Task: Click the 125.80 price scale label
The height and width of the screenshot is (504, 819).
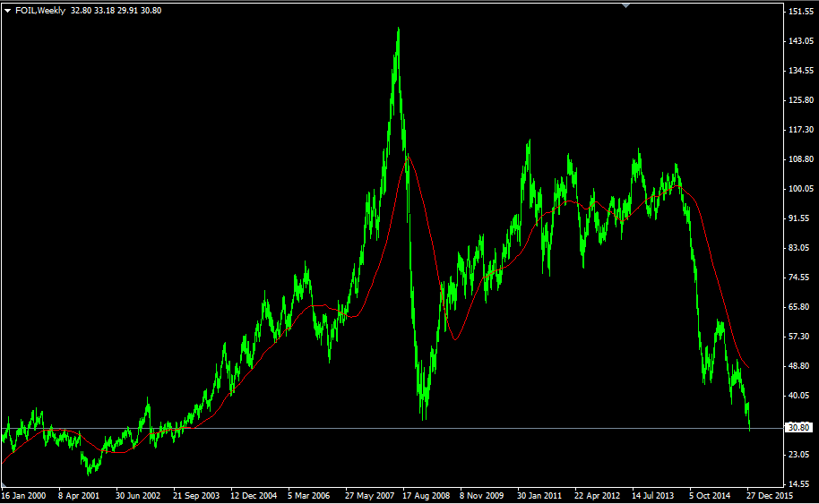Action: [x=801, y=100]
